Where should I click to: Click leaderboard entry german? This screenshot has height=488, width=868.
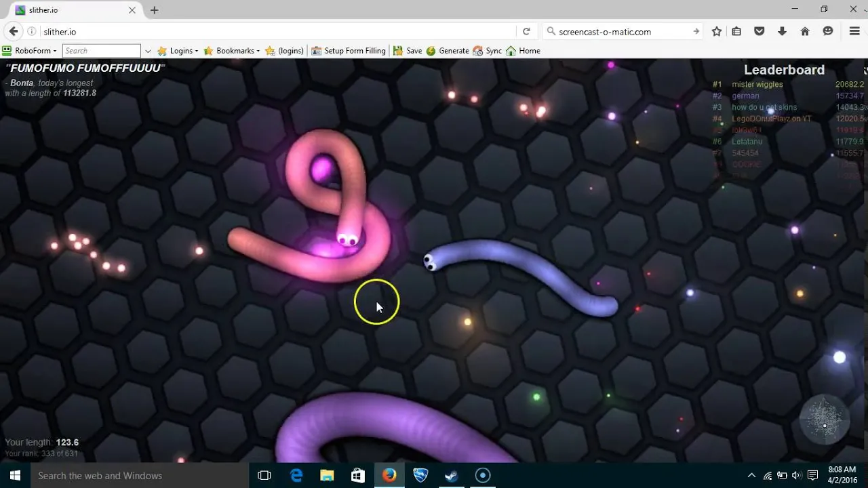point(745,96)
